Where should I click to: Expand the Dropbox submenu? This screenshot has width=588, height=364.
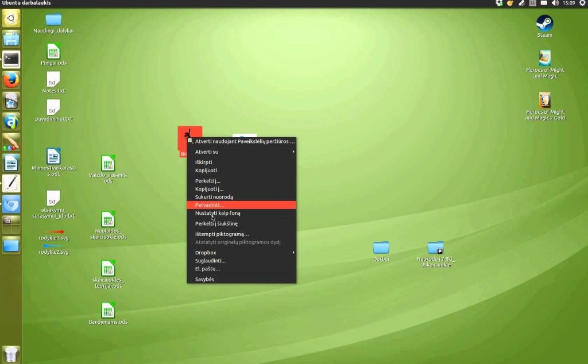(x=242, y=253)
